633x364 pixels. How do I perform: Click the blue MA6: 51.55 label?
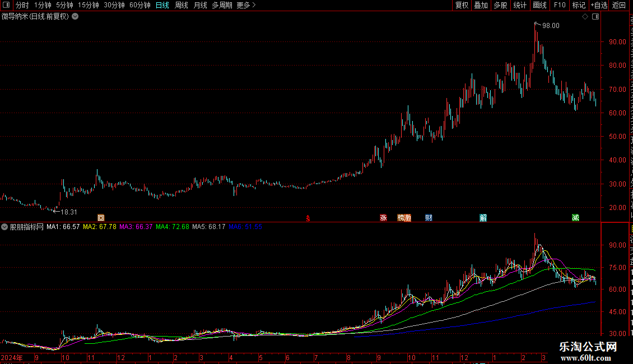point(245,227)
